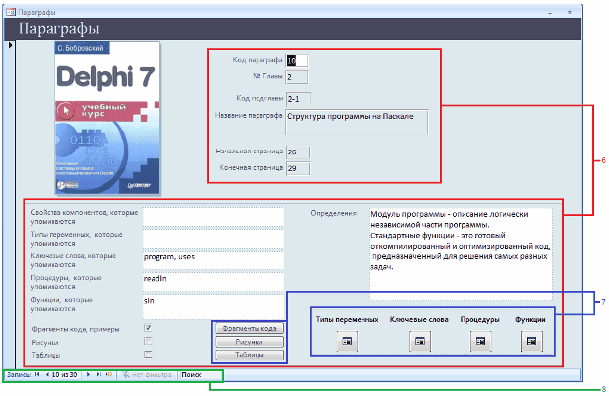Click the Таблицы button
Image resolution: width=609 pixels, height=396 pixels.
249,355
